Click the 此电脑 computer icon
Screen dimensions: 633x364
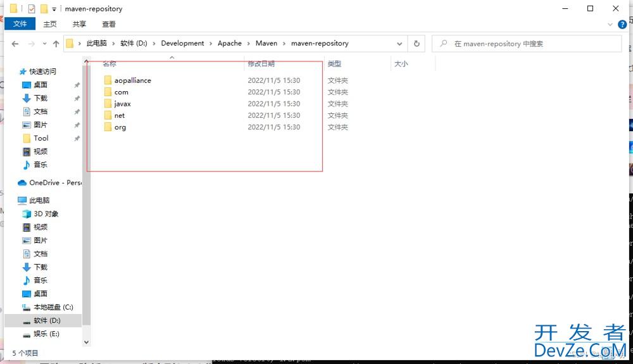(22, 201)
